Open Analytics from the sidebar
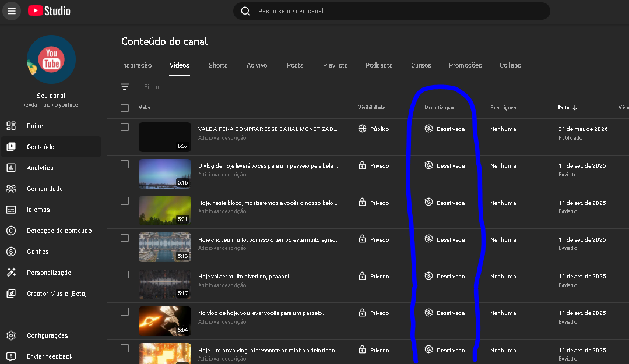Viewport: 629px width, 364px height. [x=40, y=168]
